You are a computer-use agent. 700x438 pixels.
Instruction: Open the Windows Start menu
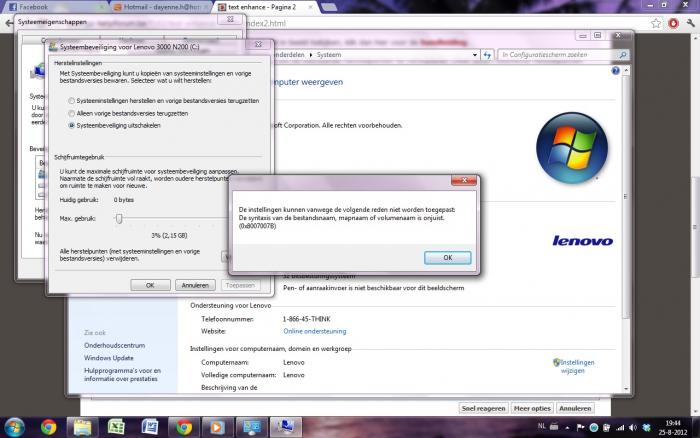[x=14, y=427]
